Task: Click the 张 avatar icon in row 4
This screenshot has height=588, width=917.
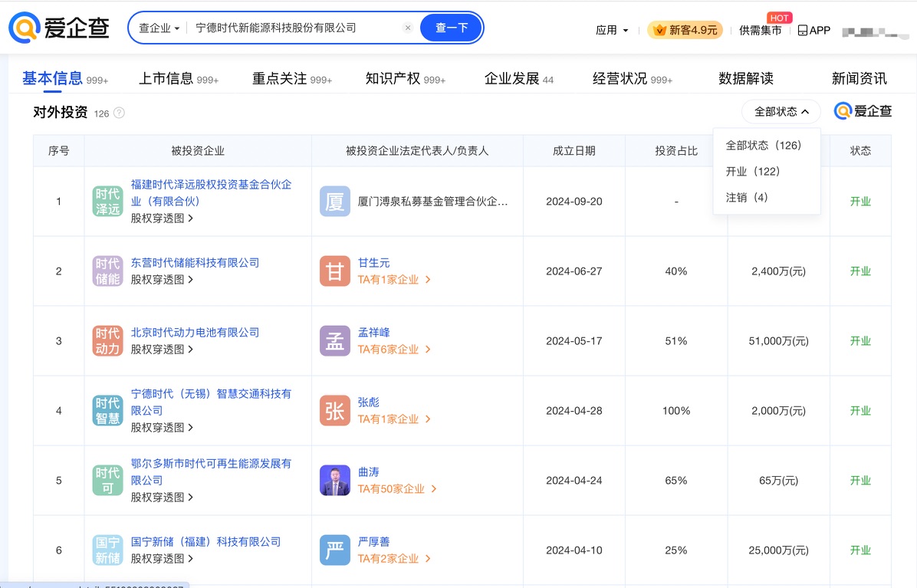Action: 335,410
